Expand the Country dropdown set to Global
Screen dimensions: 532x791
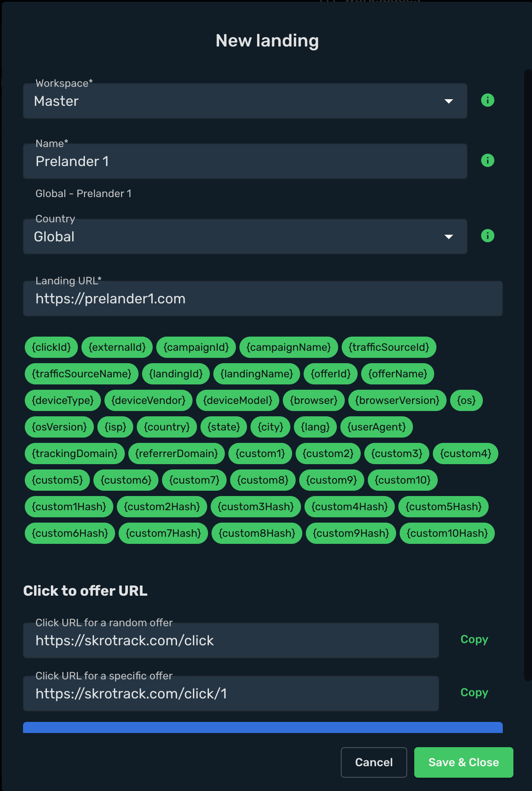[x=245, y=237]
